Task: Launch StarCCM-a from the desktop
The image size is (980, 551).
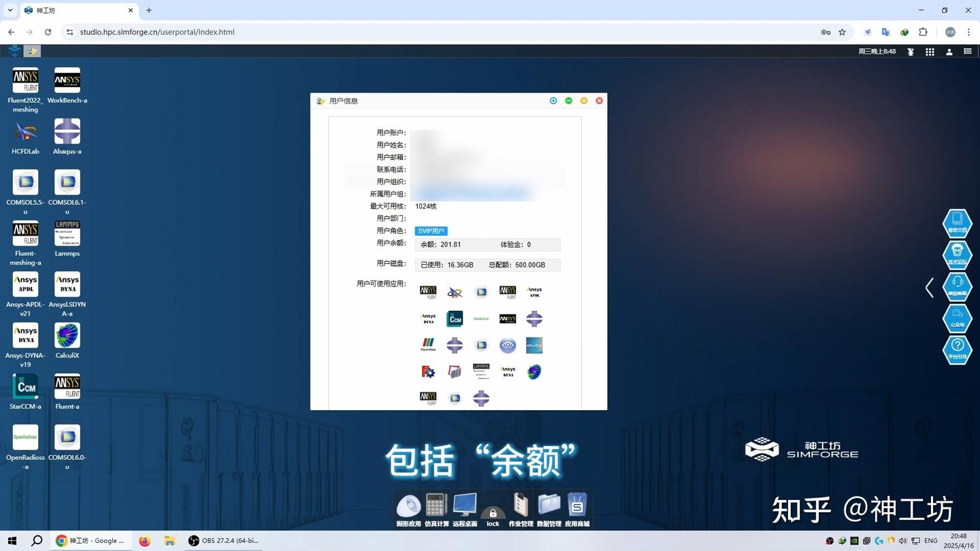Action: point(25,386)
